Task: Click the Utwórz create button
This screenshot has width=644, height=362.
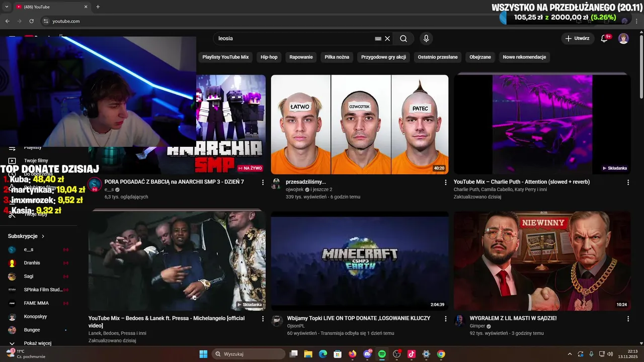Action: point(577,38)
